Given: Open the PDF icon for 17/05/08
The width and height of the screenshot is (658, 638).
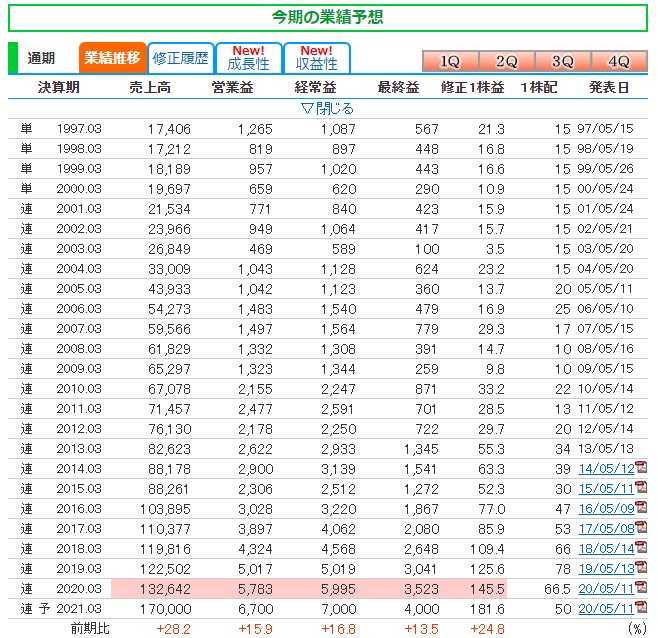Looking at the screenshot, I should (x=641, y=528).
